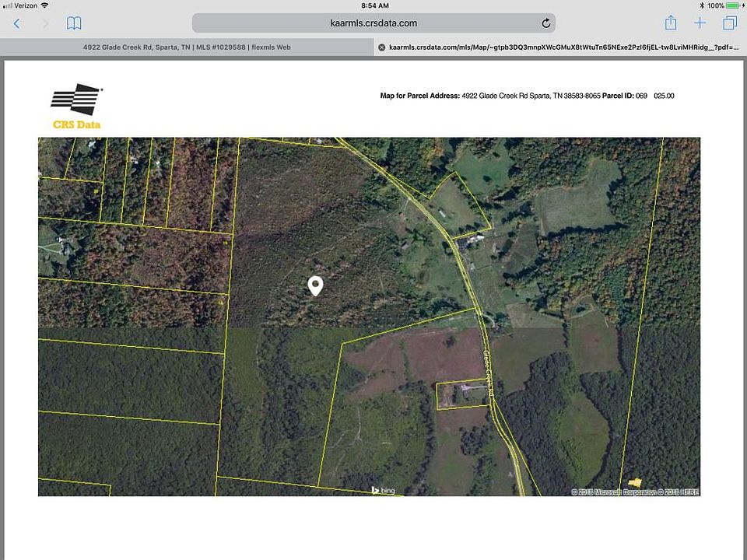This screenshot has height=560, width=747.
Task: Open the Share sheet icon
Action: coord(671,23)
